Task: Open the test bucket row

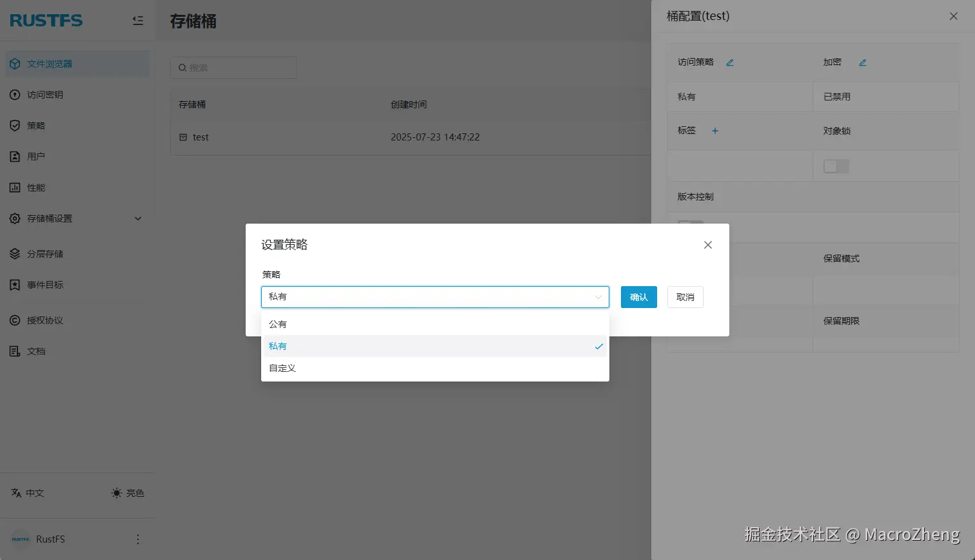Action: [x=411, y=137]
